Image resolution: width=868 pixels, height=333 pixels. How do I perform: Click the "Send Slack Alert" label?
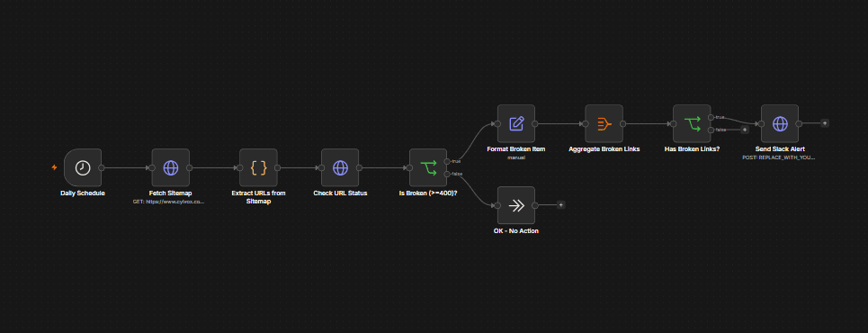tap(780, 149)
